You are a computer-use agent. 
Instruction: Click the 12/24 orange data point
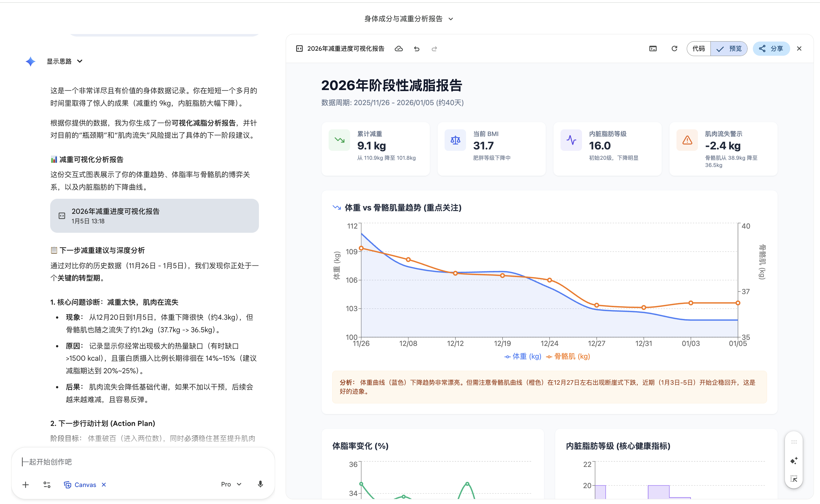549,280
